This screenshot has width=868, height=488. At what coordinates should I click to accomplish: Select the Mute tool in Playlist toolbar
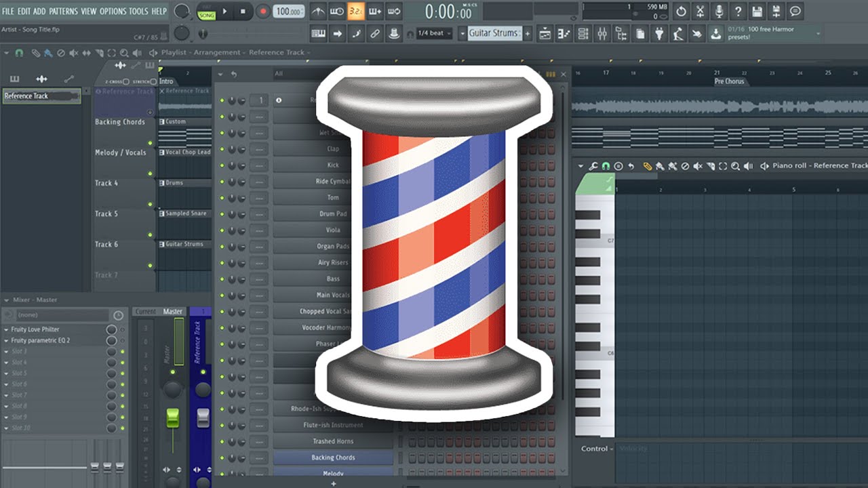click(x=73, y=53)
